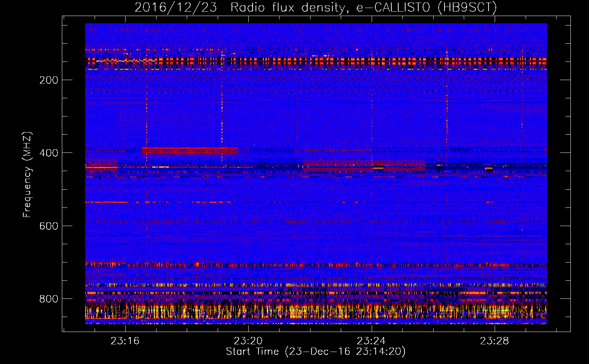589x364 pixels.
Task: Click the 800 frequency tick label
Action: (x=49, y=299)
